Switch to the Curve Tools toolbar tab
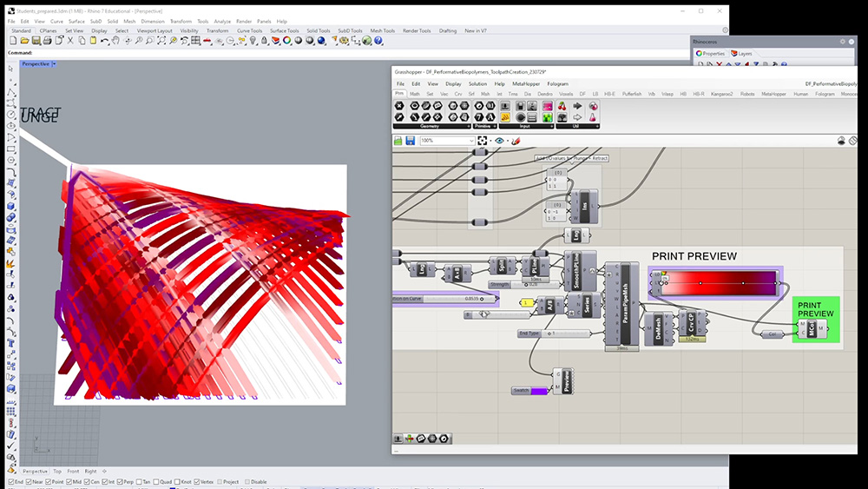 pos(249,30)
